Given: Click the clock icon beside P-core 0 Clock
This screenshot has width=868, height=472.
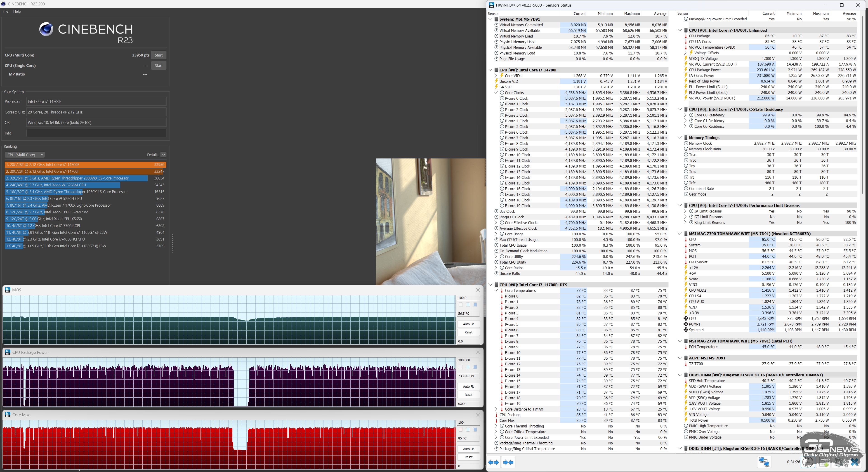Looking at the screenshot, I should 502,98.
